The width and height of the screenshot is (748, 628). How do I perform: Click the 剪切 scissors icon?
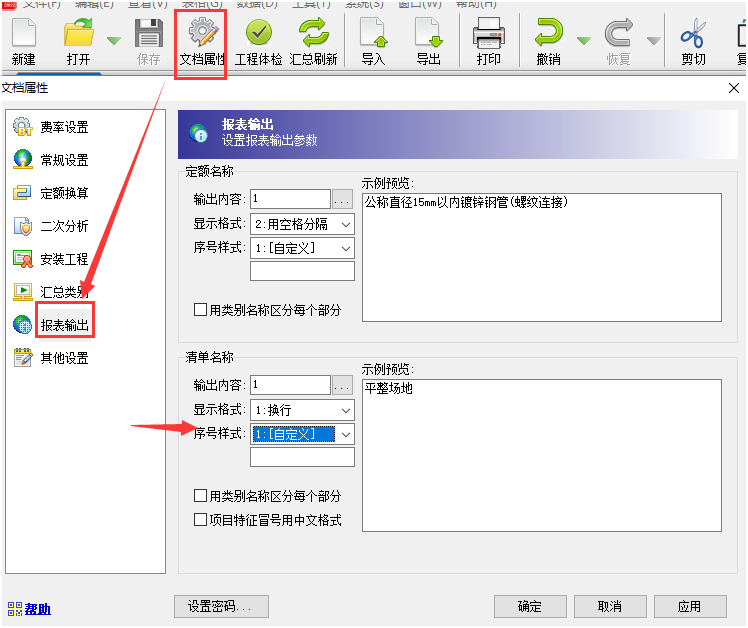693,36
